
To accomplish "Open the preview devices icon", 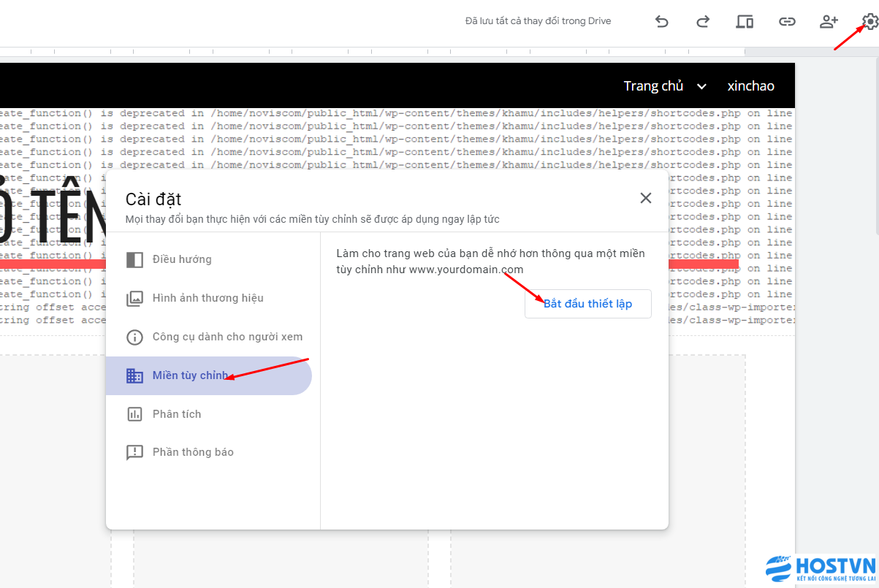I will (x=745, y=21).
